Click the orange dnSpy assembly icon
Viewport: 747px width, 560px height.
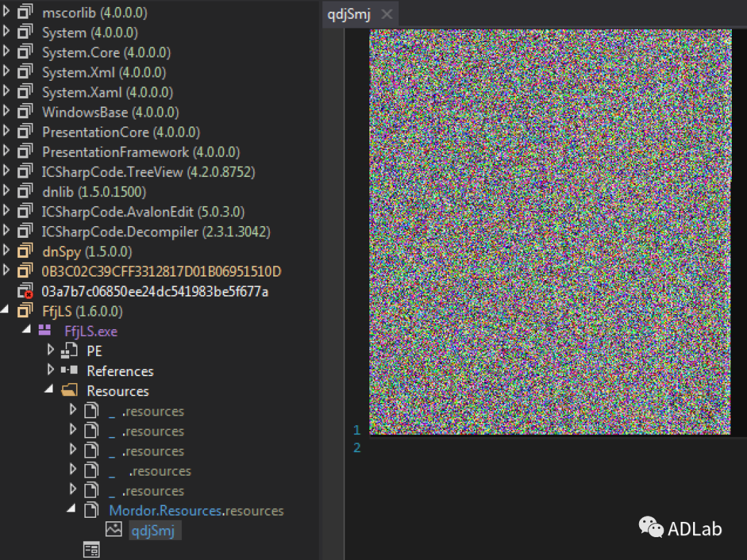(25, 252)
